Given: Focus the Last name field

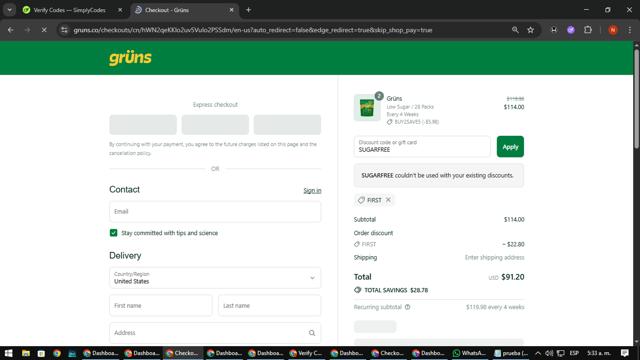Looking at the screenshot, I should (x=270, y=305).
